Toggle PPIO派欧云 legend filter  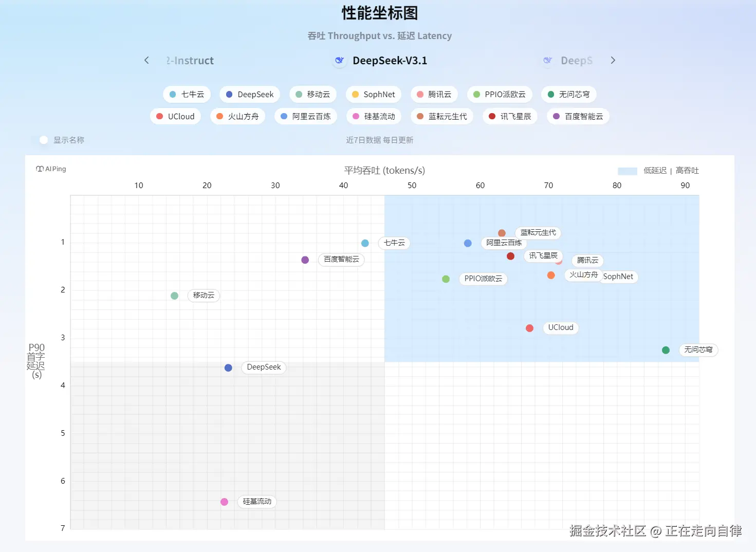pos(500,95)
